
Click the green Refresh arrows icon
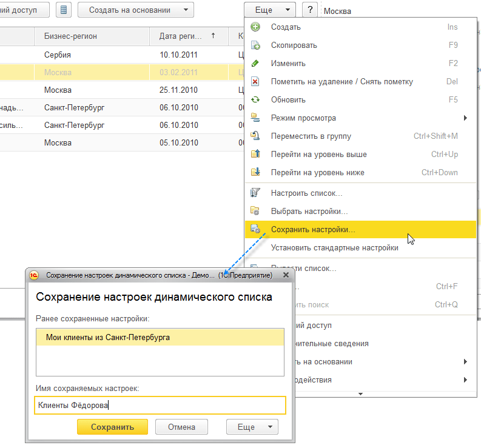point(255,99)
